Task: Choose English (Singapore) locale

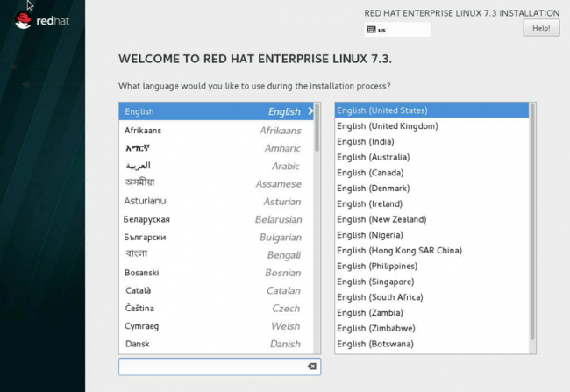Action: pyautogui.click(x=431, y=282)
